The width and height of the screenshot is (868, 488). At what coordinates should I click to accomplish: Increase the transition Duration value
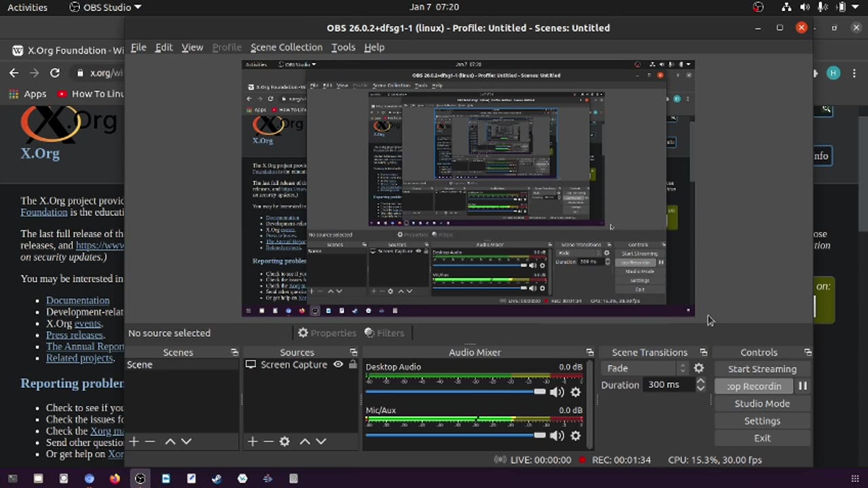point(701,381)
